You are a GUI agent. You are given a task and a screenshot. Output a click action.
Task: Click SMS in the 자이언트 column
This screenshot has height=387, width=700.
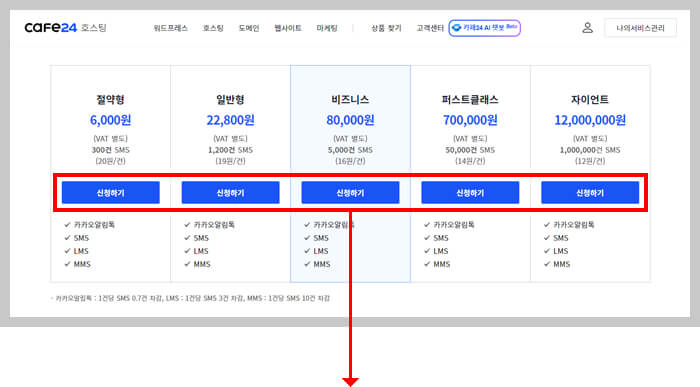(x=561, y=238)
